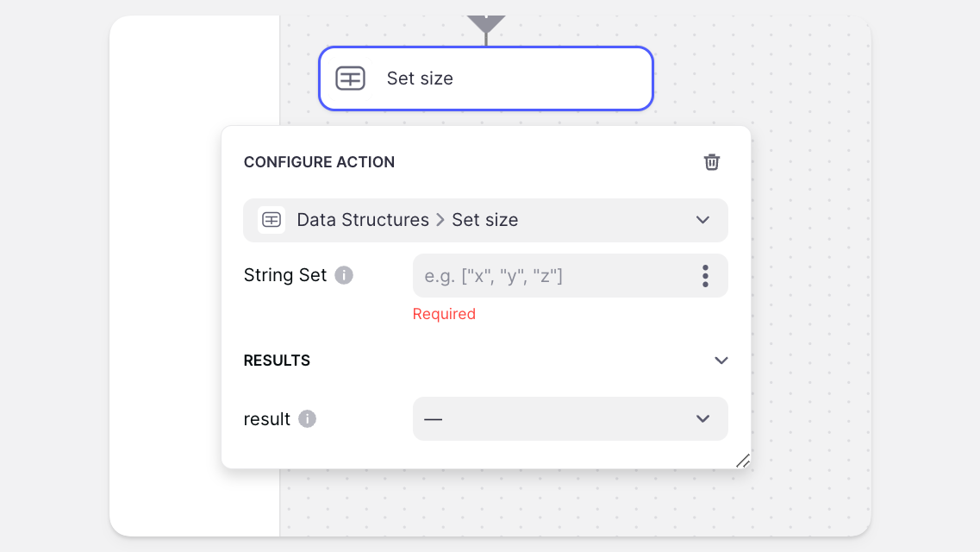Click the red Required validation message
Screen dimensions: 980x552
pyautogui.click(x=444, y=314)
